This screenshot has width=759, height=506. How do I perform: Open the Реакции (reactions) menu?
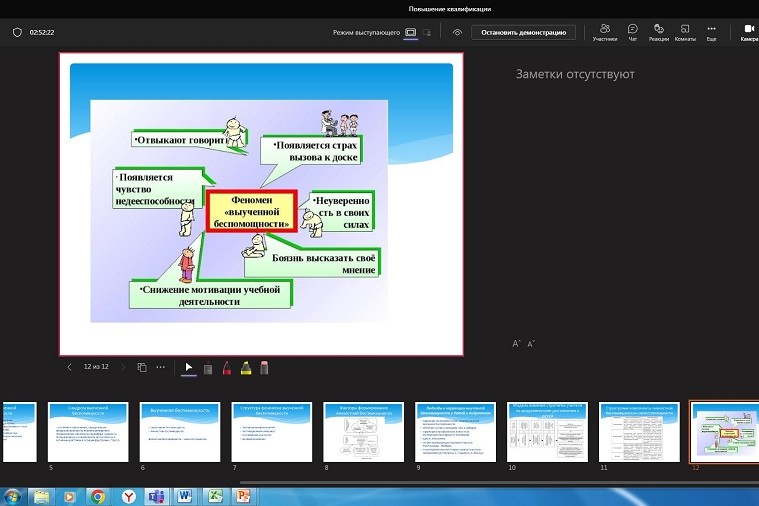coord(659,32)
